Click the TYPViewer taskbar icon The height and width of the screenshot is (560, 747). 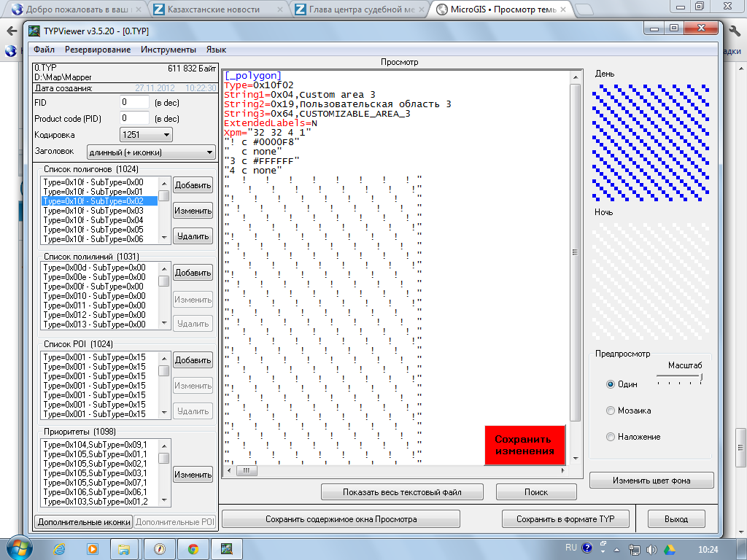227,548
